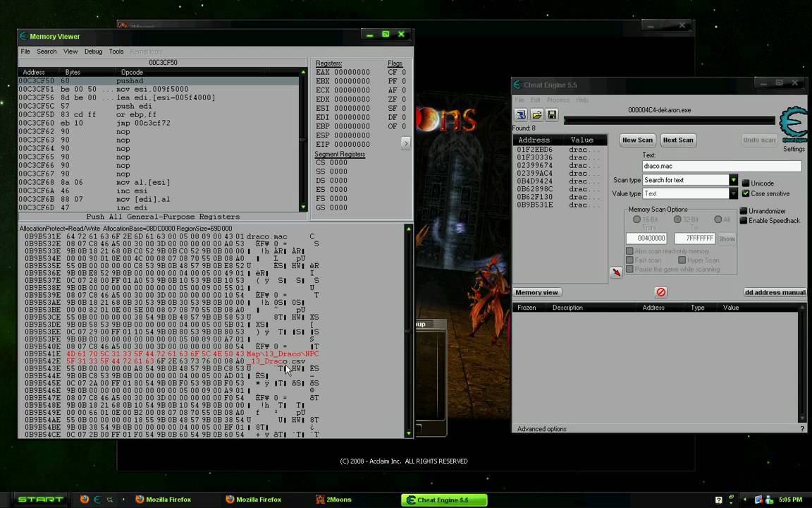Enable the Unrandomizer checkbox

click(x=744, y=211)
